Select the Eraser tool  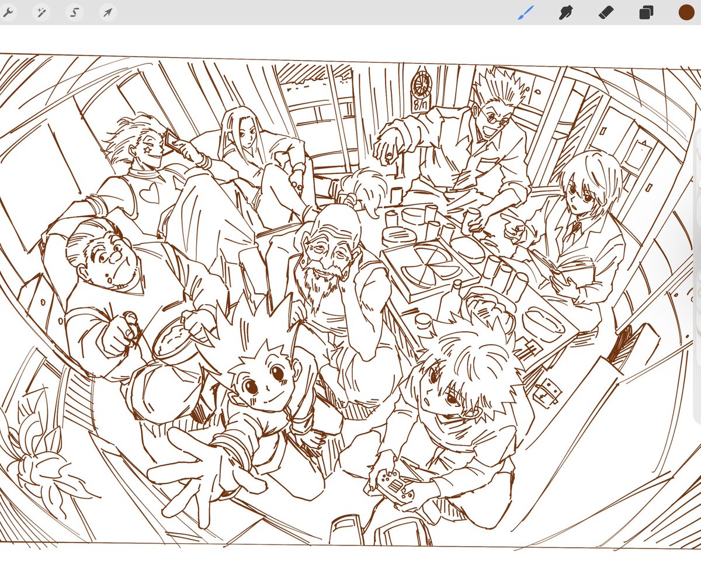[606, 12]
